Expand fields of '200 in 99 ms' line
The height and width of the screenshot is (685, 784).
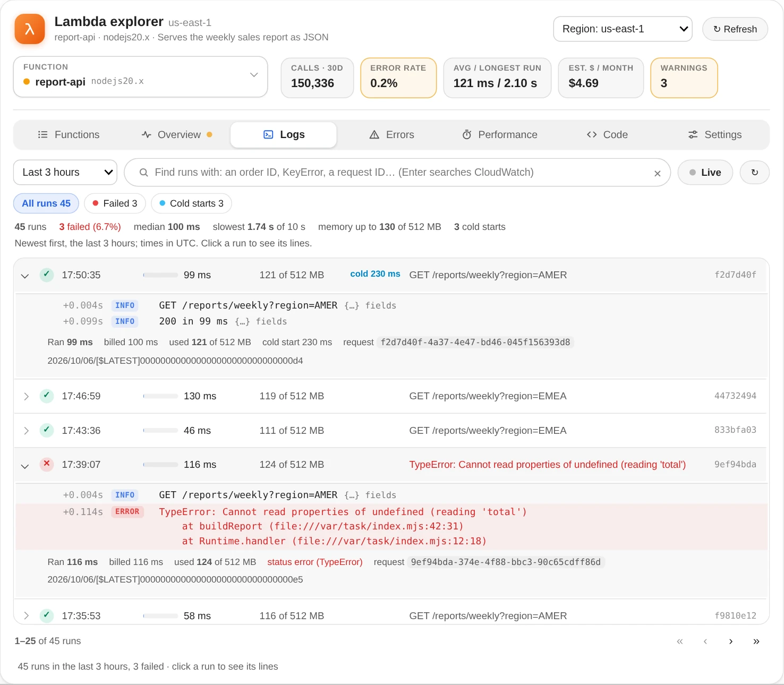point(261,322)
